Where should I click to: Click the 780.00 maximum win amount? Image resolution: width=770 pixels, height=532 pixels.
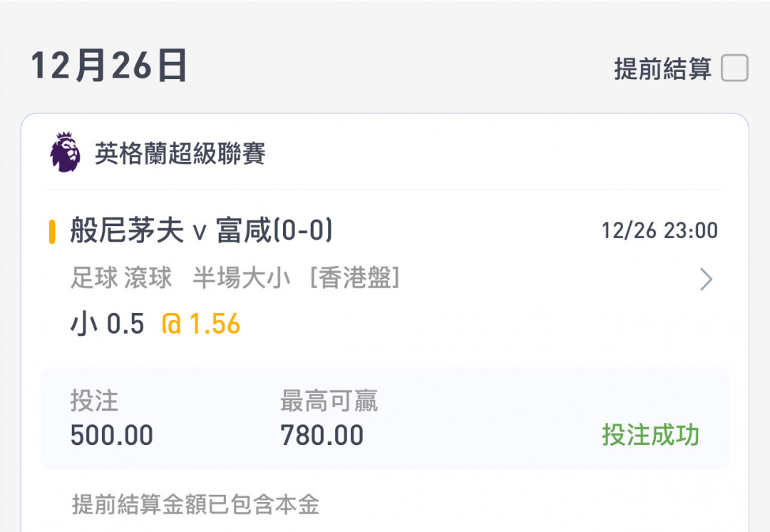[322, 435]
